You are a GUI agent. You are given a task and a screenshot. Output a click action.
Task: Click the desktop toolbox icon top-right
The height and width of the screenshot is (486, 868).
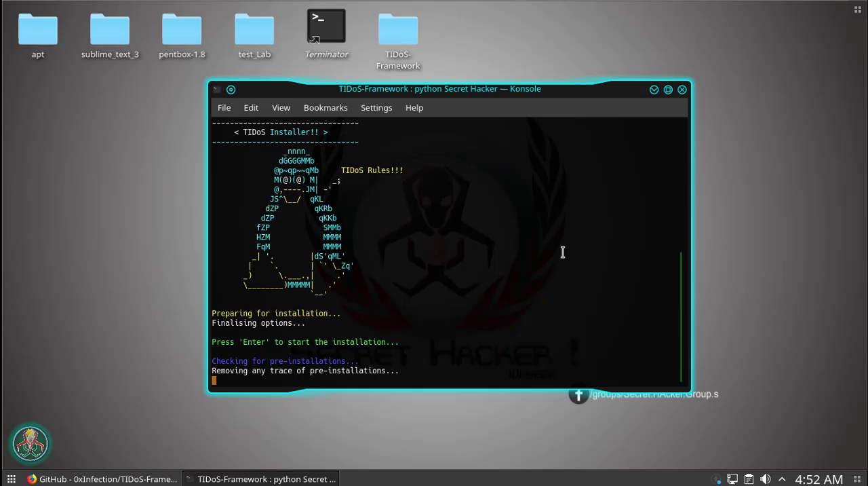click(858, 9)
